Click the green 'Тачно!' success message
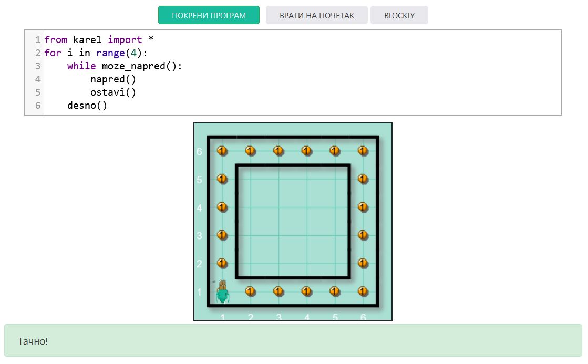588x364 pixels. click(x=293, y=341)
